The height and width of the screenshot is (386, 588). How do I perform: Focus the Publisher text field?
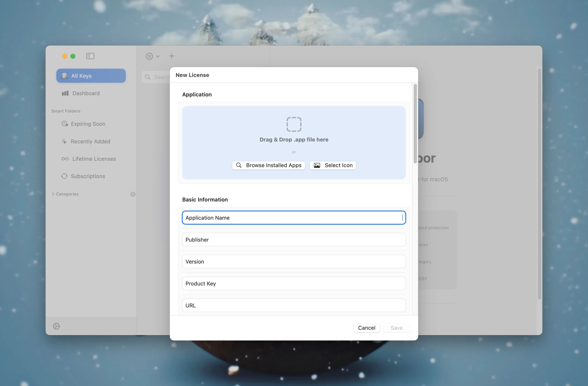[294, 240]
